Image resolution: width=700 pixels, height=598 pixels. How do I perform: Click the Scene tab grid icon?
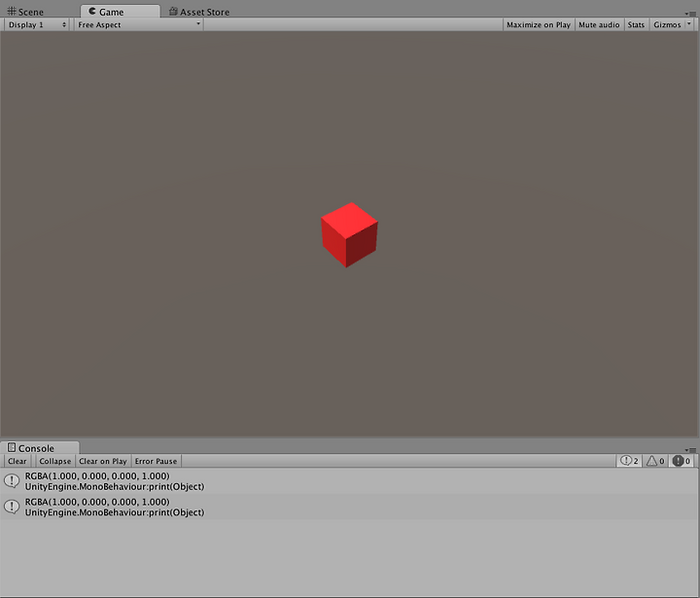click(12, 11)
